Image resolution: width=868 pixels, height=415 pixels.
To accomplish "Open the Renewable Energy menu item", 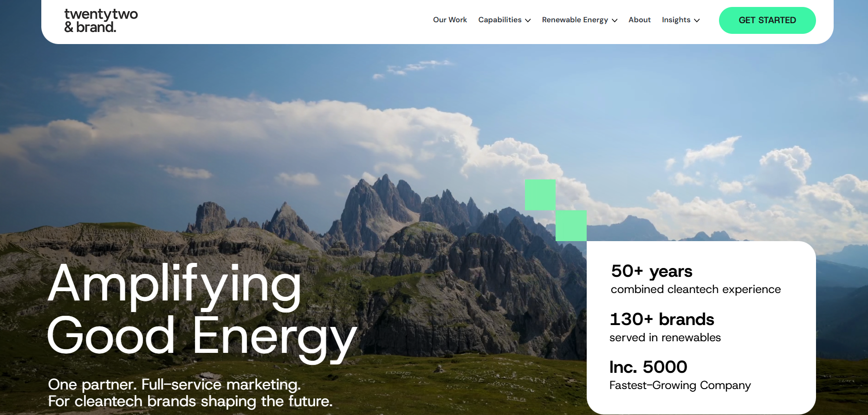I will tap(575, 20).
